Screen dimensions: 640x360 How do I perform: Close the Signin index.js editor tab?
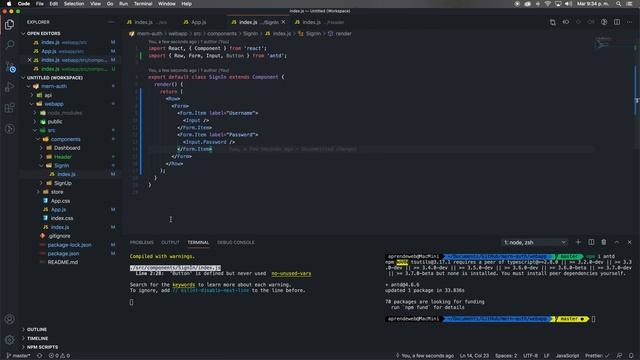click(283, 22)
